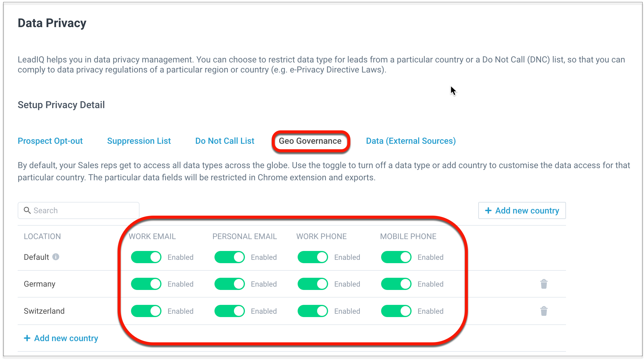Click the top-right Add new country button
The height and width of the screenshot is (360, 644).
coord(522,210)
